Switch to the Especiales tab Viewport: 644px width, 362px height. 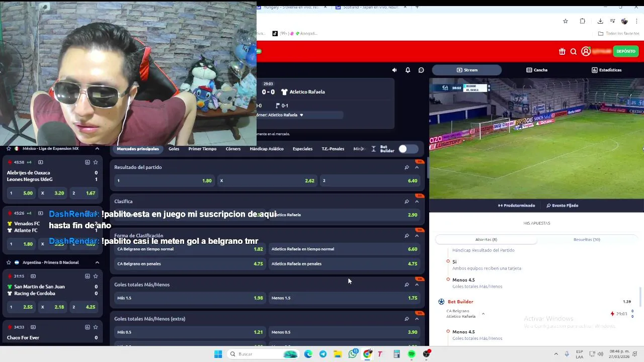point(302,149)
